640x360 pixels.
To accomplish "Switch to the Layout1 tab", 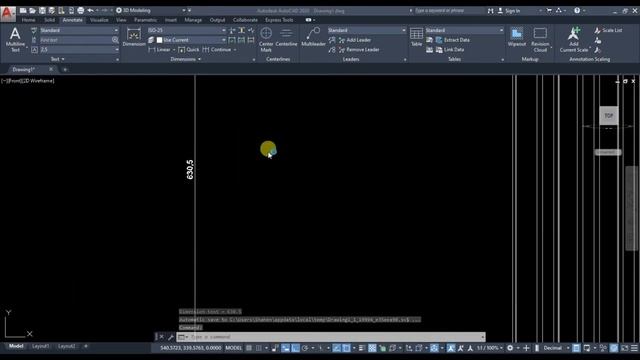I will (x=40, y=347).
